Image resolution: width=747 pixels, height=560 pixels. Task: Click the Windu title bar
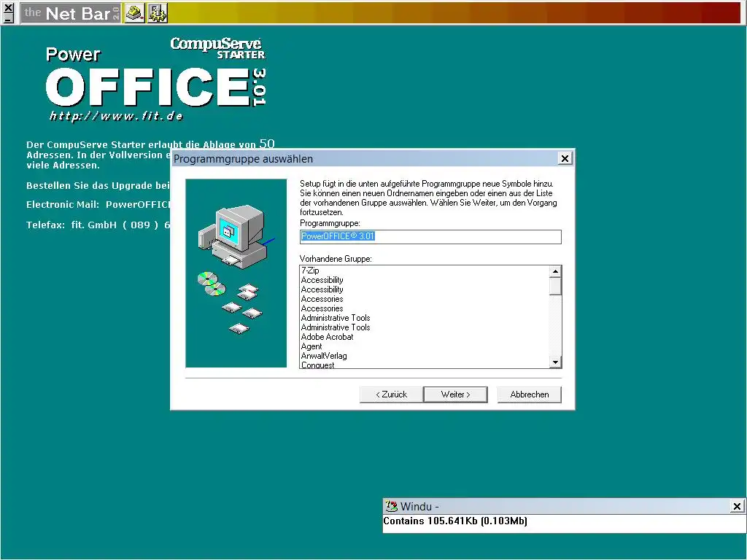[x=564, y=506]
